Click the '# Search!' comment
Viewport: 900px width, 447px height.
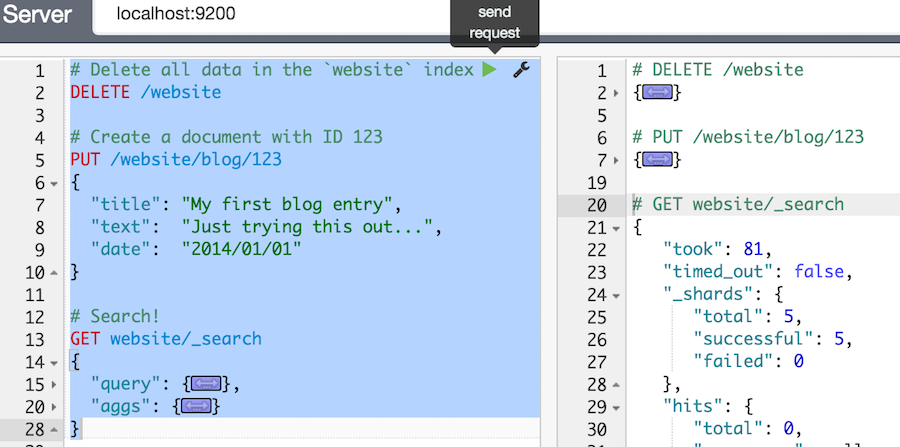115,316
